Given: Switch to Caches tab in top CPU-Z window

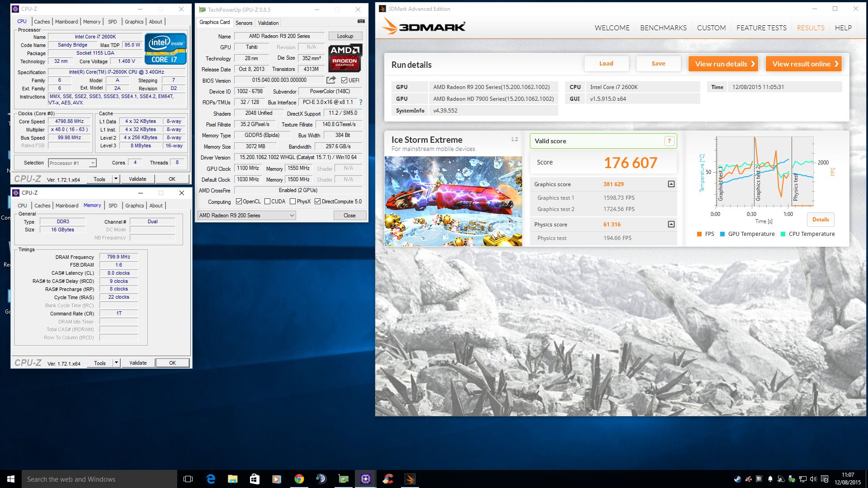Looking at the screenshot, I should point(42,22).
